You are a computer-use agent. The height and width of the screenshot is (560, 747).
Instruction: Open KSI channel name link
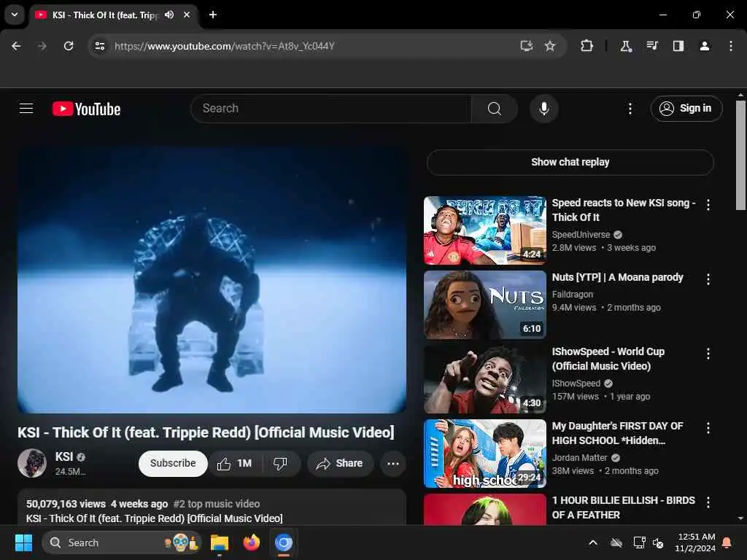64,456
